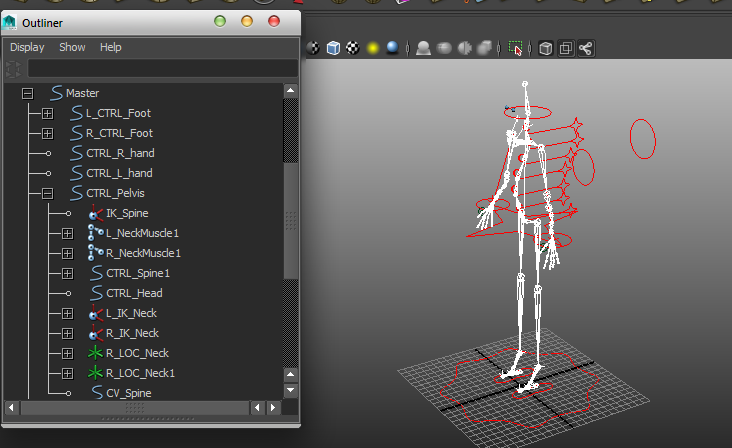Expand the R_LOC_Neck node

coord(67,354)
